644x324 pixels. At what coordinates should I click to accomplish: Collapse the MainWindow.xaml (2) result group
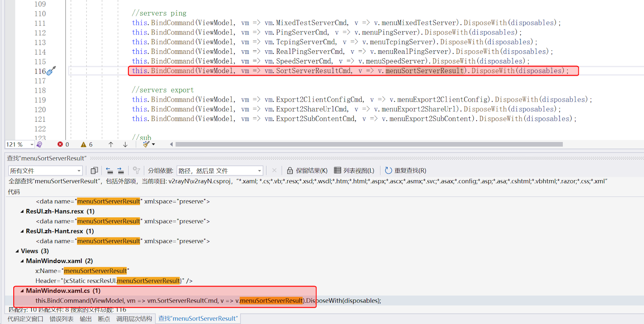click(23, 261)
